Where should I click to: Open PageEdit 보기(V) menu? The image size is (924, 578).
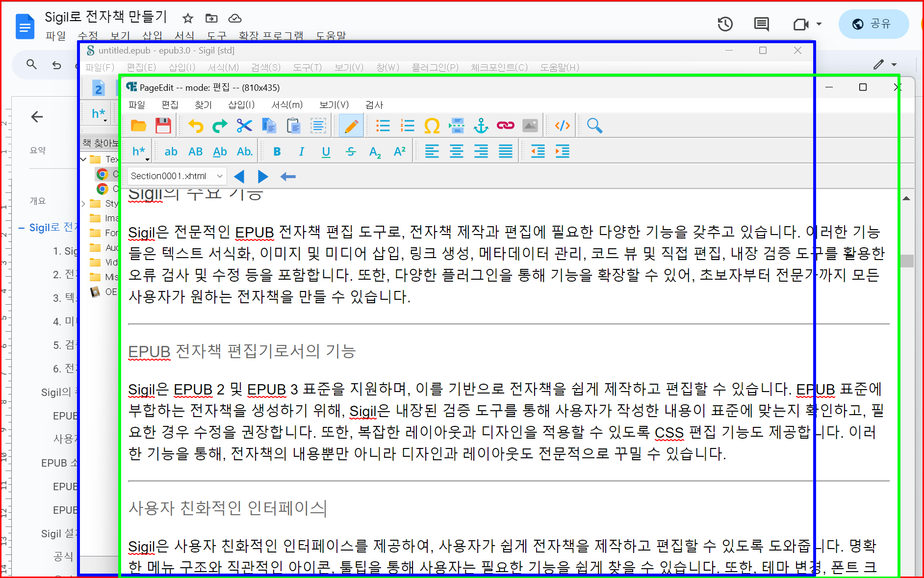(x=334, y=105)
